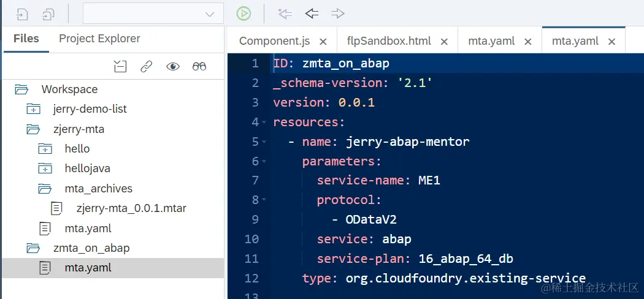
Task: Click the second document toolbar icon beside it
Action: coord(48,14)
